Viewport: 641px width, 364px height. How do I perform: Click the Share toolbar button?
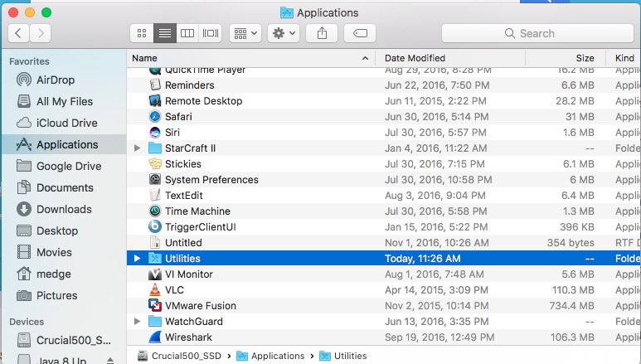pos(322,33)
